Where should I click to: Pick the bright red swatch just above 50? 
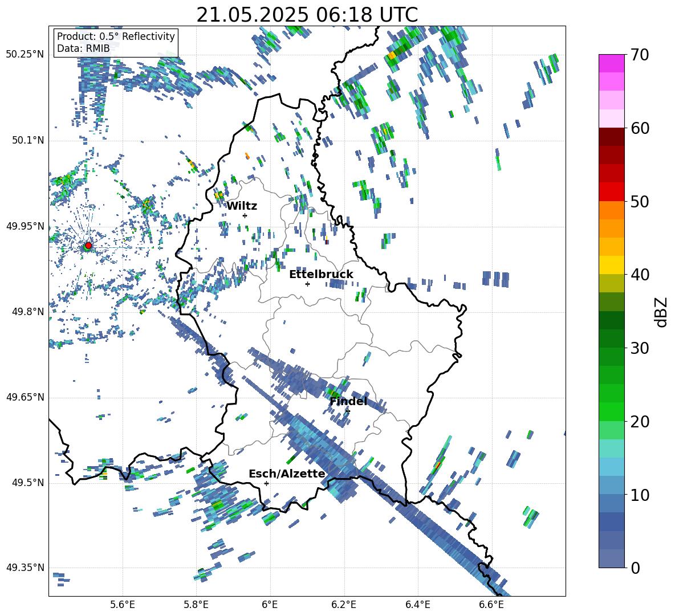pos(611,191)
